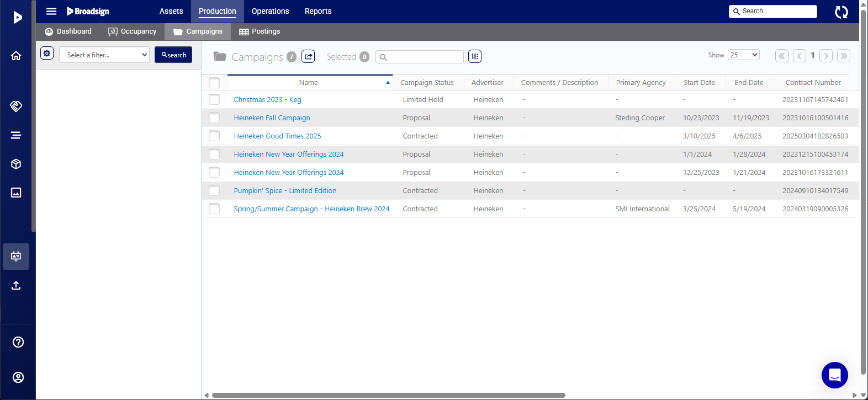Check the select-all checkbox in table header
868x400 pixels.
pos(214,83)
